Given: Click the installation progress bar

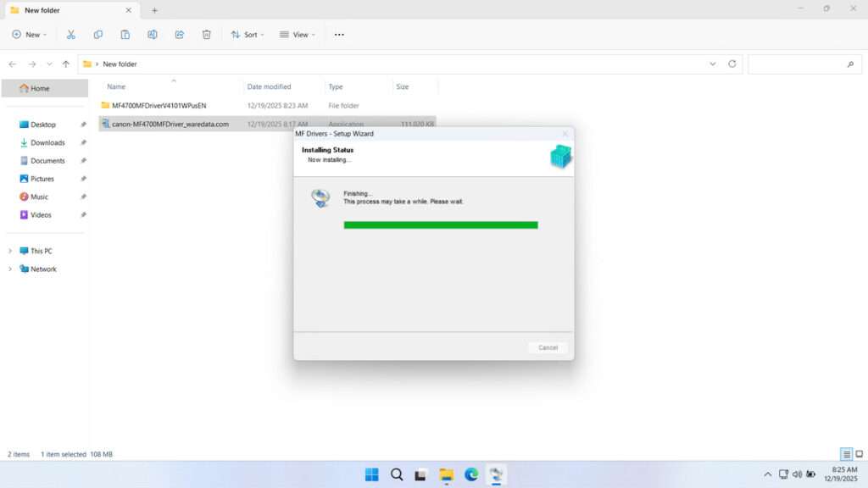Looking at the screenshot, I should click(x=441, y=224).
